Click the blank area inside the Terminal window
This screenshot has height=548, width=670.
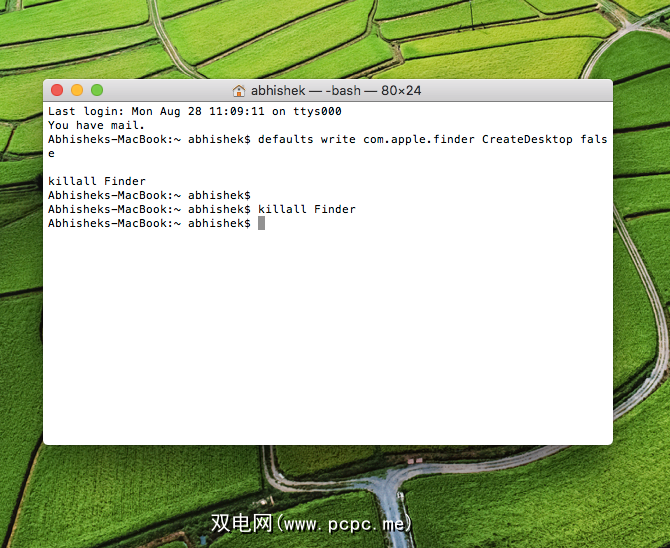click(330, 340)
